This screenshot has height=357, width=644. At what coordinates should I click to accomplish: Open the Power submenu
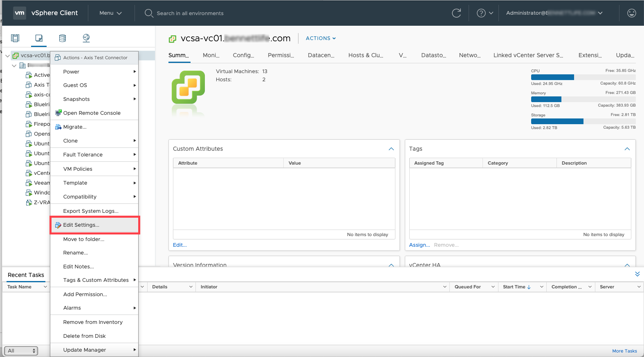94,71
